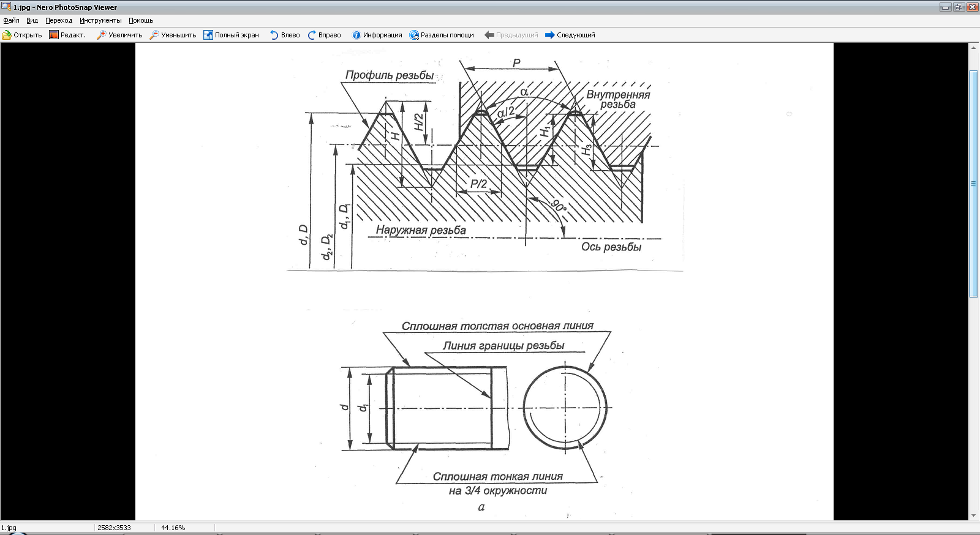Click the на 3/4 окружности caption

(498, 490)
